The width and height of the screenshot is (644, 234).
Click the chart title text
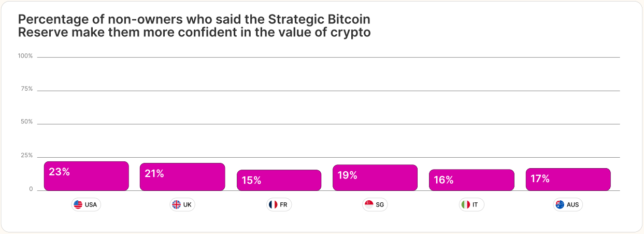(194, 26)
